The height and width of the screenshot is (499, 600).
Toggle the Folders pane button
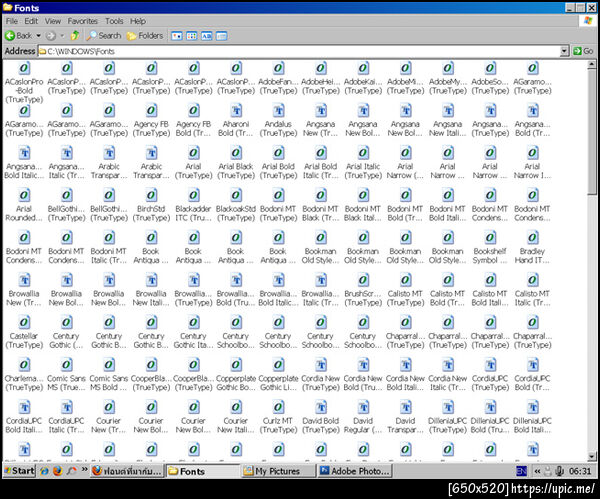pos(145,36)
